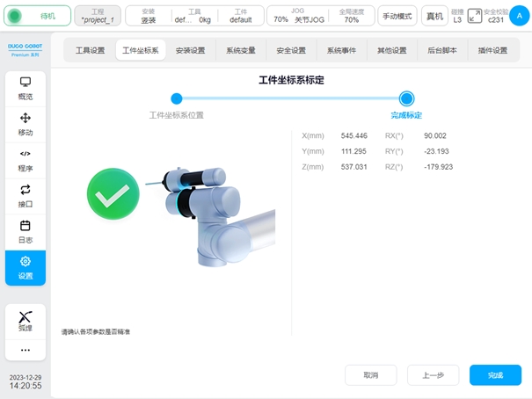The image size is (532, 399).
Task: Click the user avatar A icon
Action: click(x=518, y=15)
